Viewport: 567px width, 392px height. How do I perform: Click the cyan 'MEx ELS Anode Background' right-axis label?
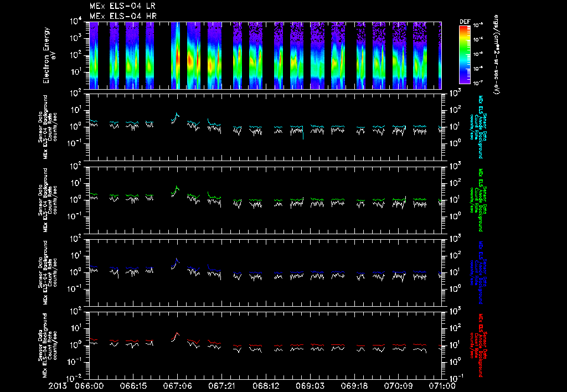click(481, 127)
